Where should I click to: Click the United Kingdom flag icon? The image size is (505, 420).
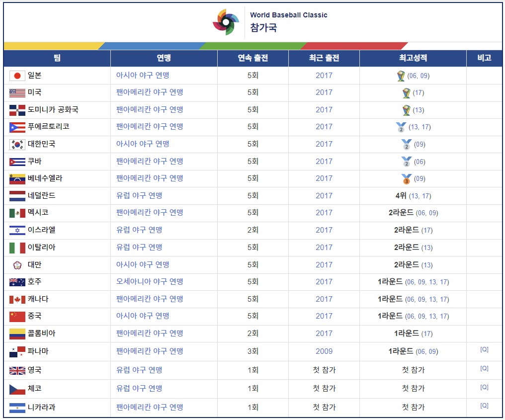pos(17,371)
